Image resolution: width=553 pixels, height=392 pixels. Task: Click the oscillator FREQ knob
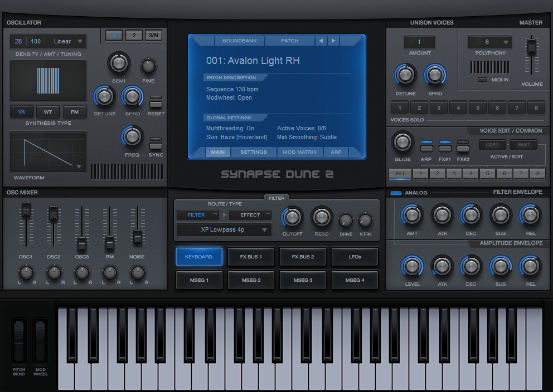[x=133, y=136]
